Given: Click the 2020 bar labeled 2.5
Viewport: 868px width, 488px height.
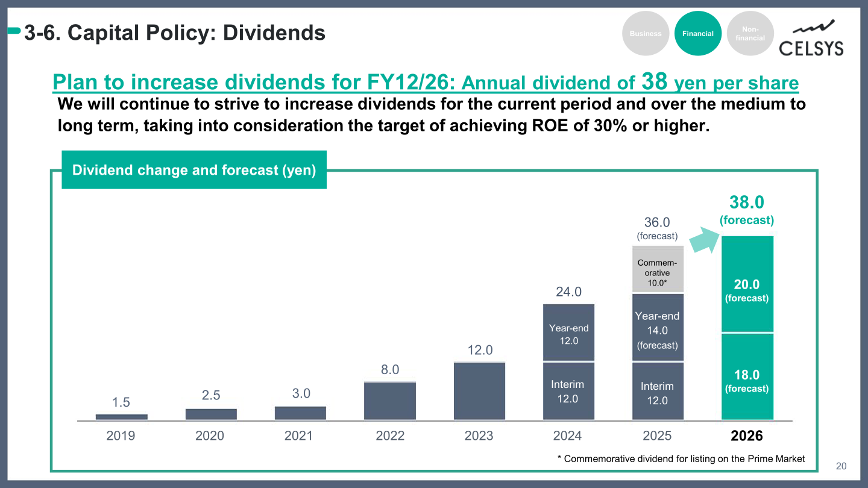Looking at the screenshot, I should click(x=211, y=414).
